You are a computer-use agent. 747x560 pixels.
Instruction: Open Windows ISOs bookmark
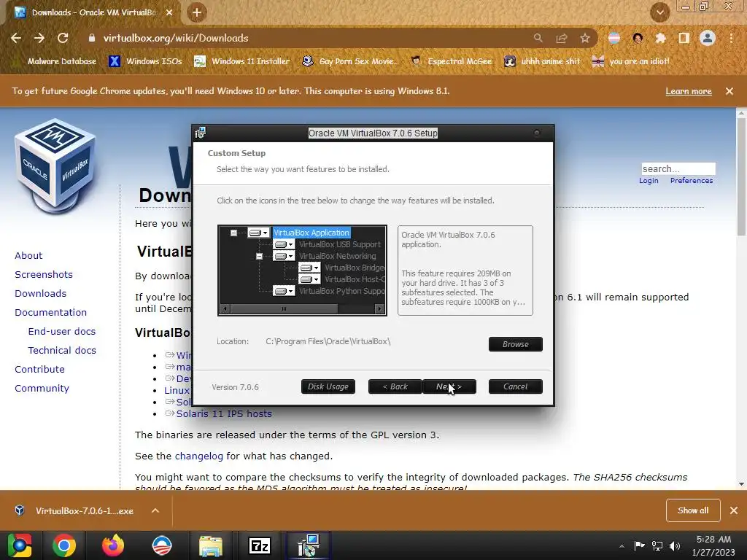pos(145,61)
